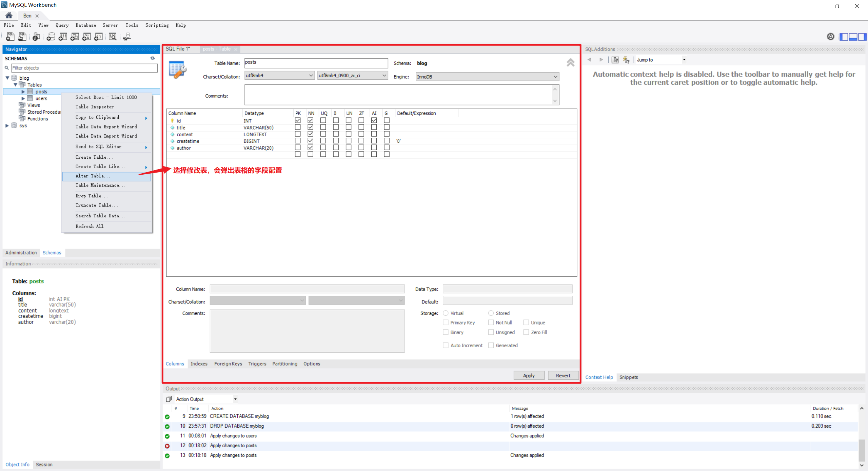Click the Filter objects search field
Image resolution: width=868 pixels, height=471 pixels.
coord(84,68)
